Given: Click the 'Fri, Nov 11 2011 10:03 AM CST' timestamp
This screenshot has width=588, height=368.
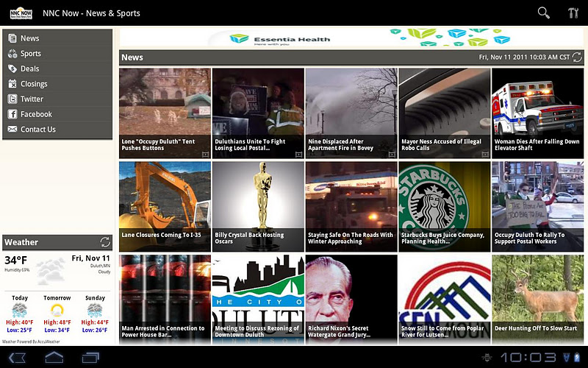Looking at the screenshot, I should tap(524, 57).
